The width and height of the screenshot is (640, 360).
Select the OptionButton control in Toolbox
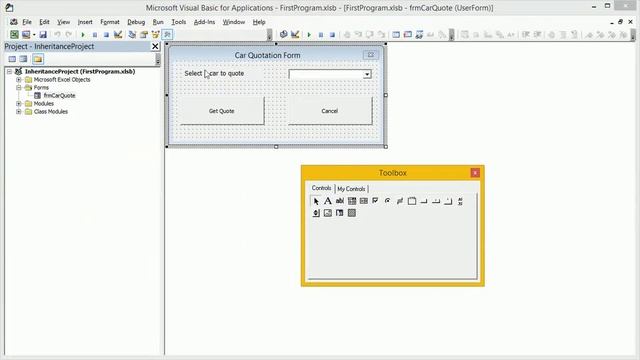[387, 201]
